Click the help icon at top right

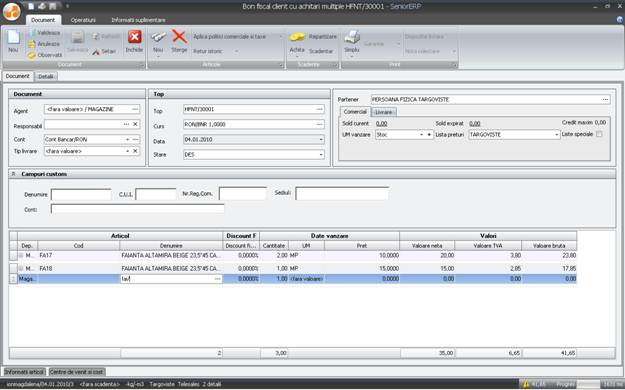click(x=620, y=20)
